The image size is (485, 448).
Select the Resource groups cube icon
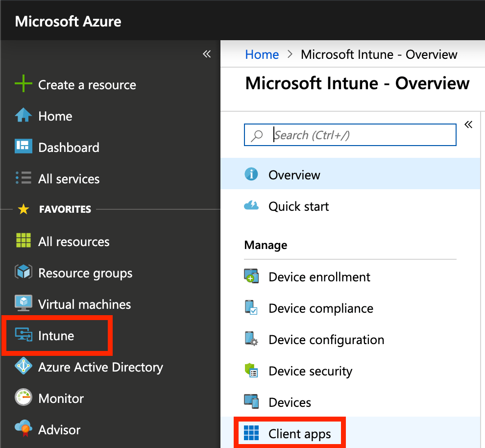pos(24,272)
